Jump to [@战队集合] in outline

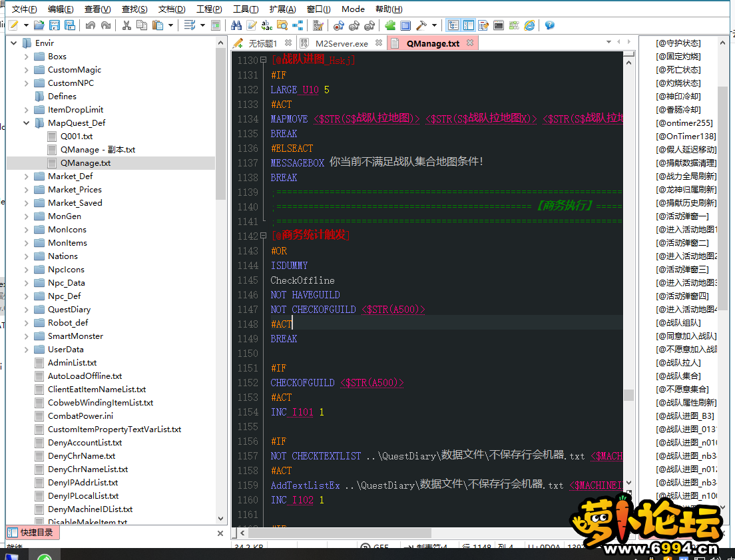[x=678, y=376]
